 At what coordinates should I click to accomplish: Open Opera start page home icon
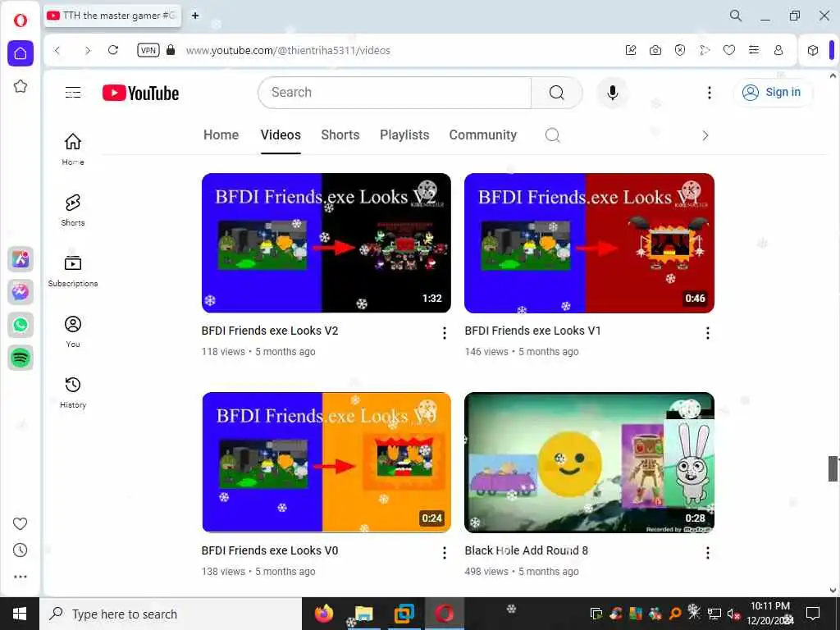click(21, 53)
